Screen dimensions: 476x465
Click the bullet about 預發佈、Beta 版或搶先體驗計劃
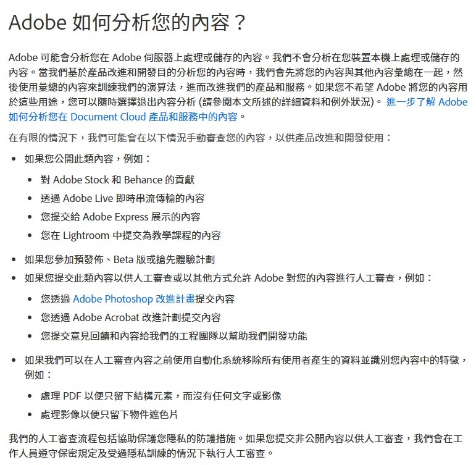(120, 259)
